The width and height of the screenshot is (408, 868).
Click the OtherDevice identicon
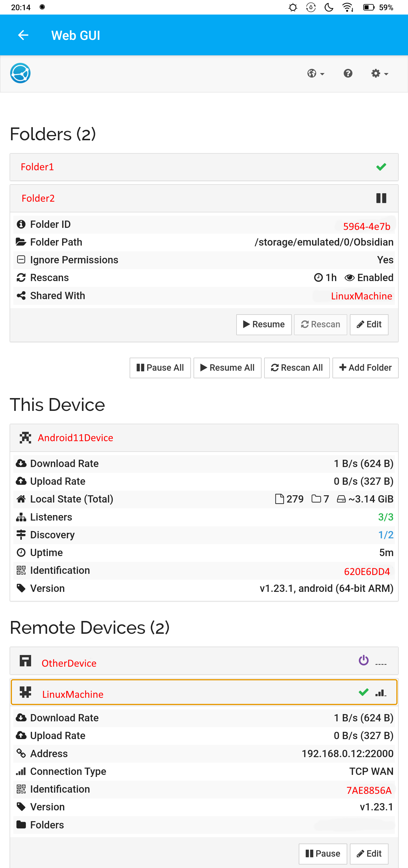pyautogui.click(x=25, y=661)
